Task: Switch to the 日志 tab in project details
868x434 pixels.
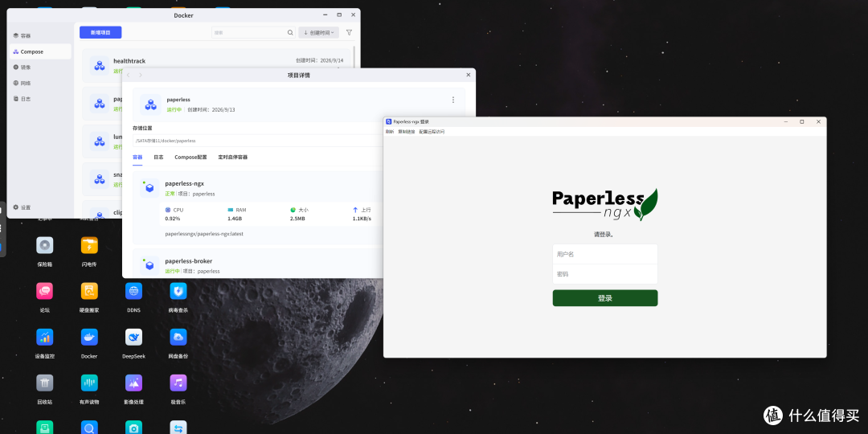Action: (x=158, y=158)
